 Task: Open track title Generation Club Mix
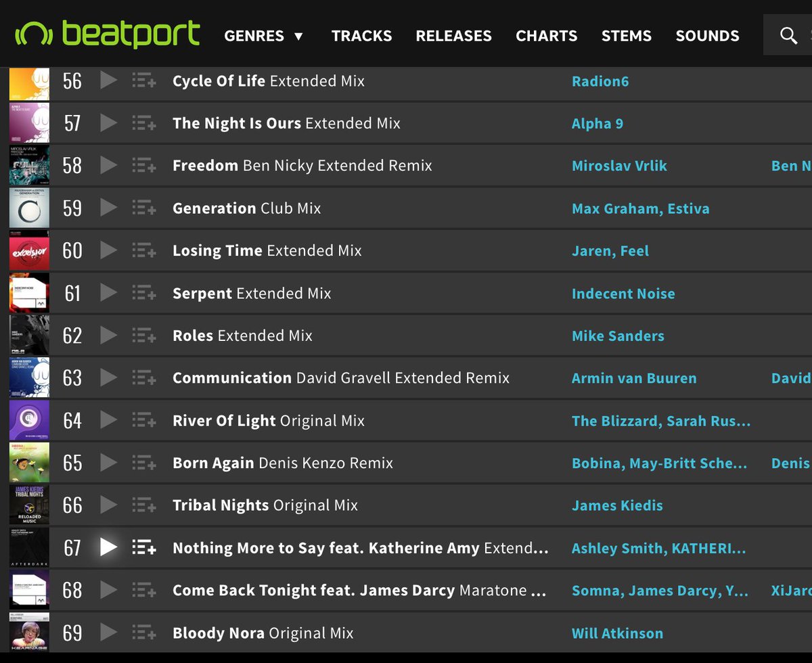click(x=247, y=208)
